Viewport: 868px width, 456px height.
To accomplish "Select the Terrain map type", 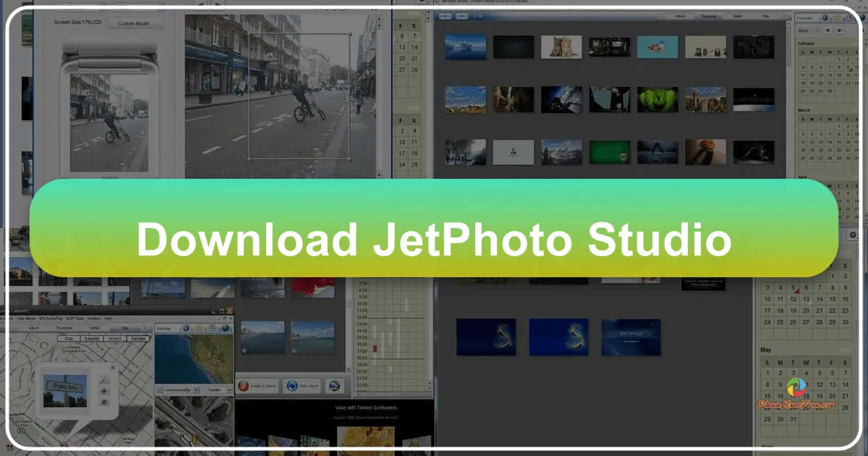I will 137,339.
